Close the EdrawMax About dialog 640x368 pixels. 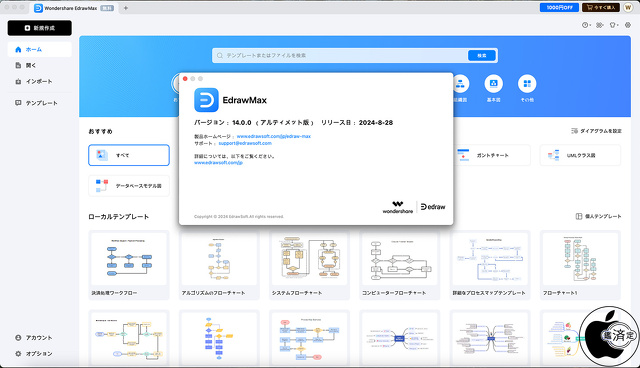point(185,79)
